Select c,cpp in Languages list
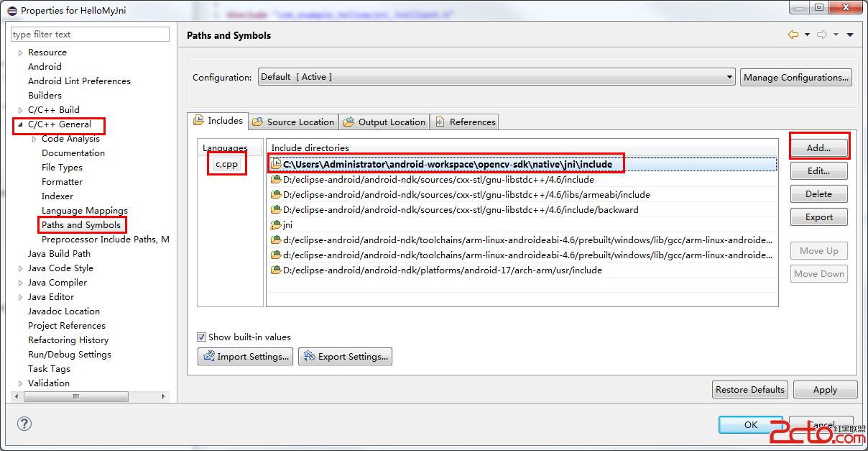868x451 pixels. (x=226, y=164)
